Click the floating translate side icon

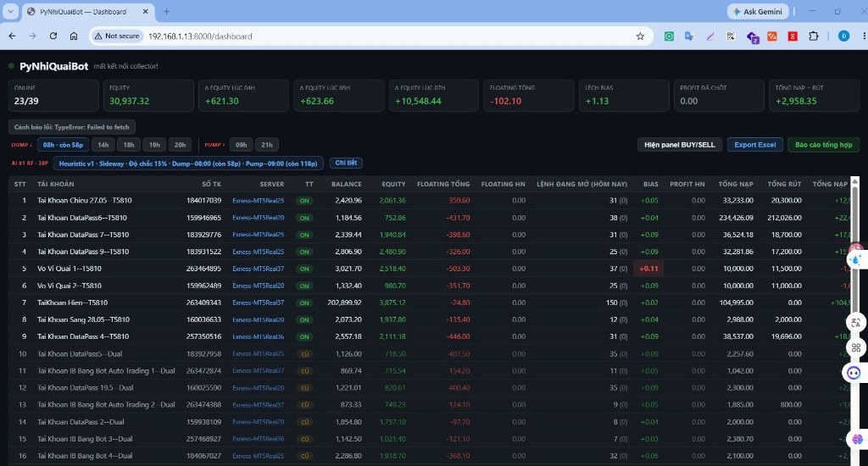coord(856,323)
